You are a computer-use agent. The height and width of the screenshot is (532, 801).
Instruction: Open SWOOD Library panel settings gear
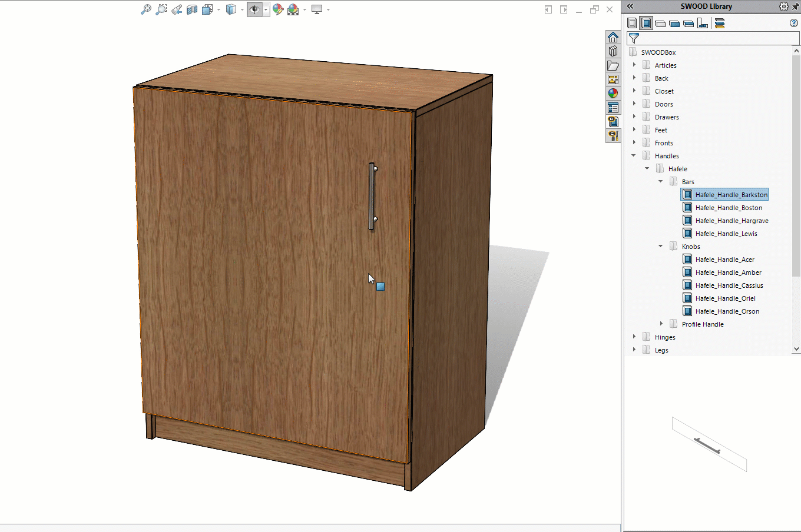(x=783, y=6)
